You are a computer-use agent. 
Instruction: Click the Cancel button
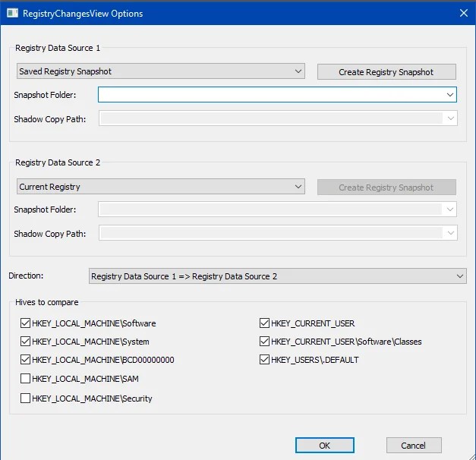(414, 446)
